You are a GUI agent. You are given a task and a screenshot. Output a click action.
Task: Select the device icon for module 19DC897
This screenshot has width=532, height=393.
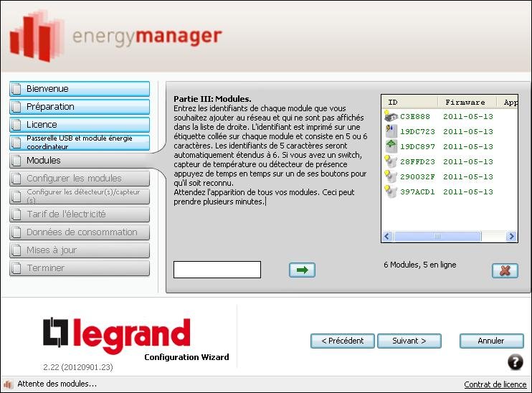391,146
